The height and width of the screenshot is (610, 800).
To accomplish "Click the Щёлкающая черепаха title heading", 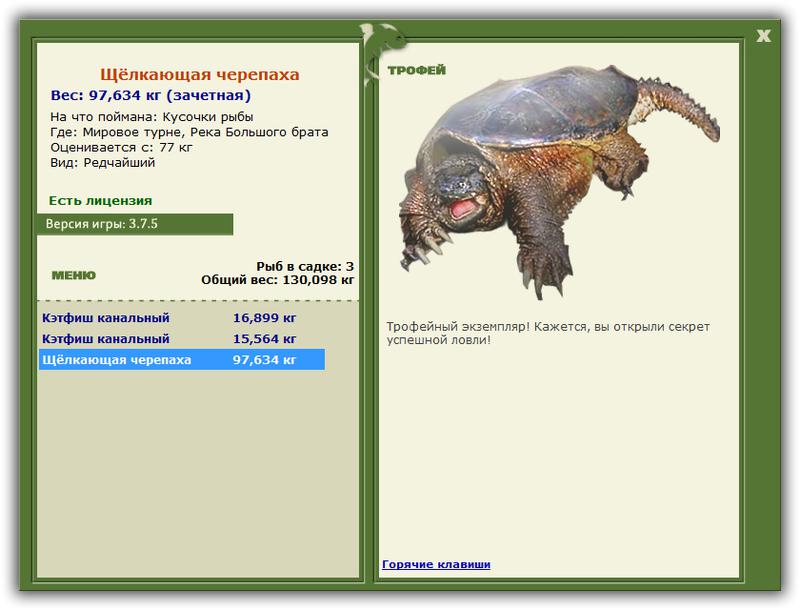I will click(199, 74).
